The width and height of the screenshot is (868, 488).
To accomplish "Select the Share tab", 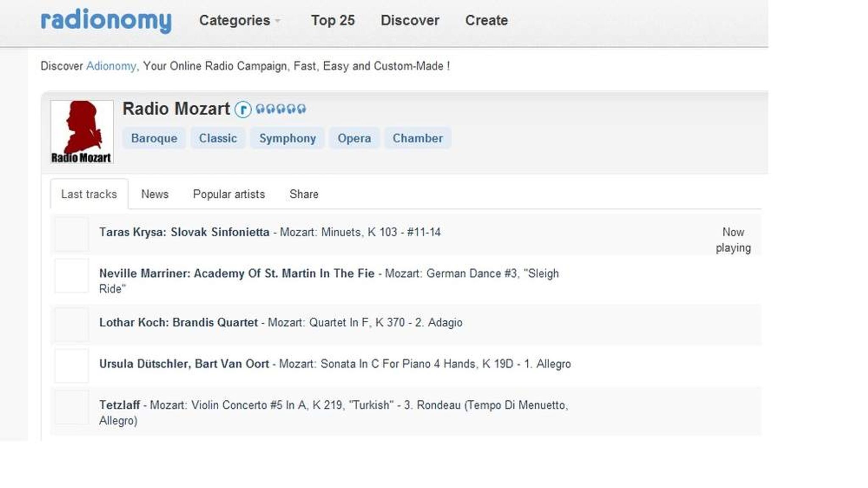I will coord(303,194).
